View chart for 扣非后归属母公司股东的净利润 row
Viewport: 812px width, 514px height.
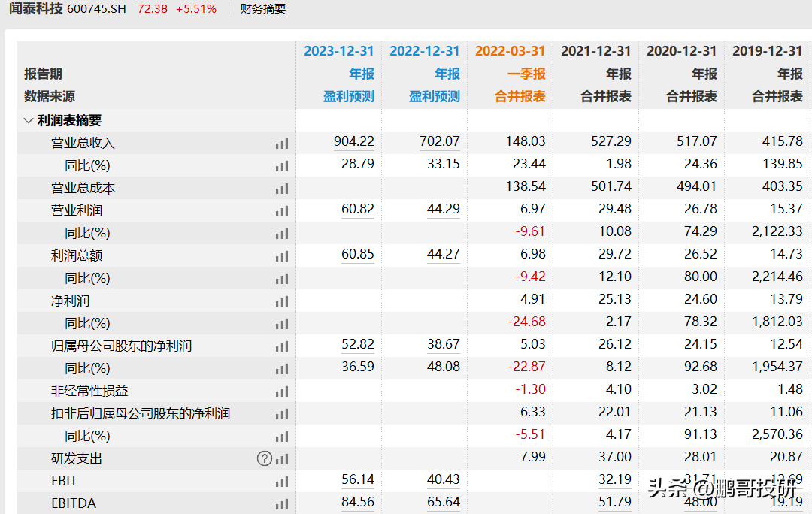(282, 413)
